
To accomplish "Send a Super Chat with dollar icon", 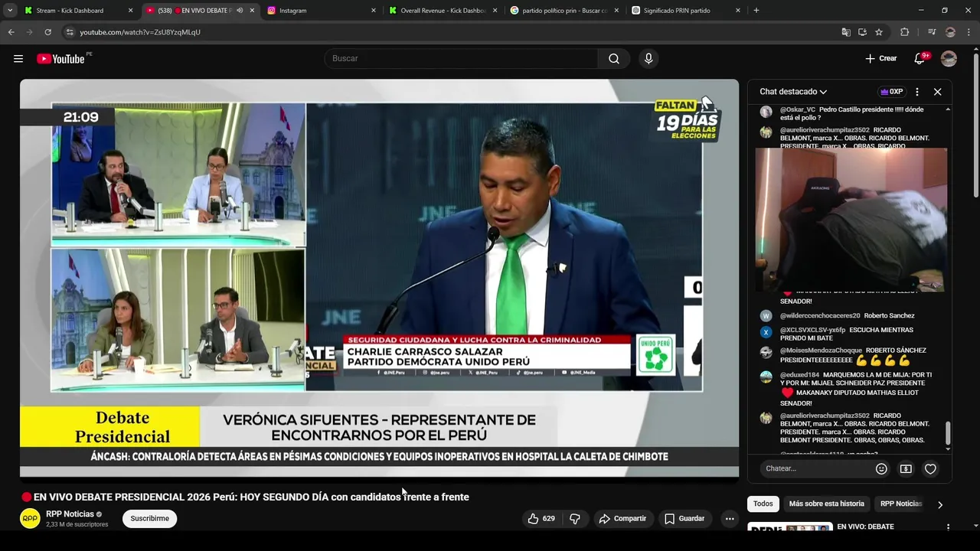I will (906, 468).
